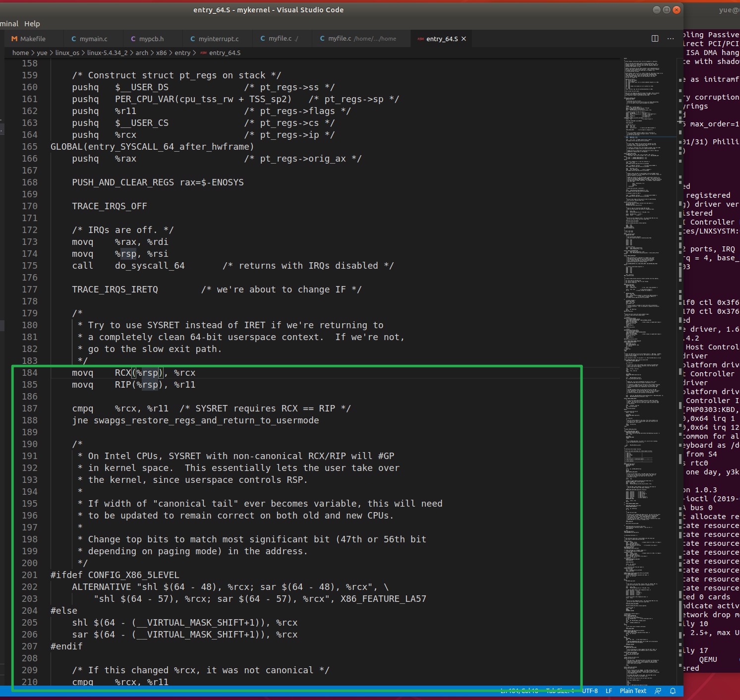Click the TRACE_IRQS_OFF line
The image size is (740, 700).
point(110,206)
